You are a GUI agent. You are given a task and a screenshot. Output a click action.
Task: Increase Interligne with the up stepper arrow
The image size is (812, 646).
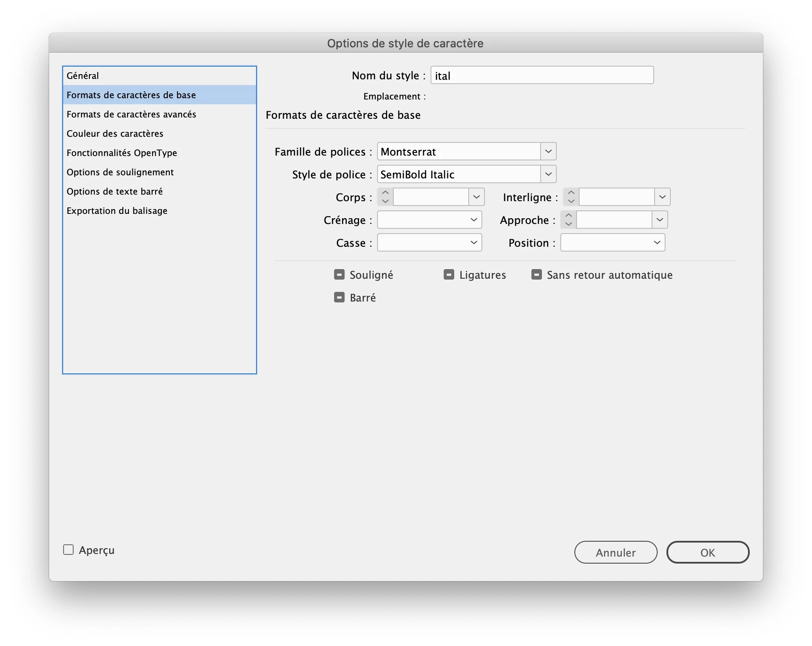571,193
